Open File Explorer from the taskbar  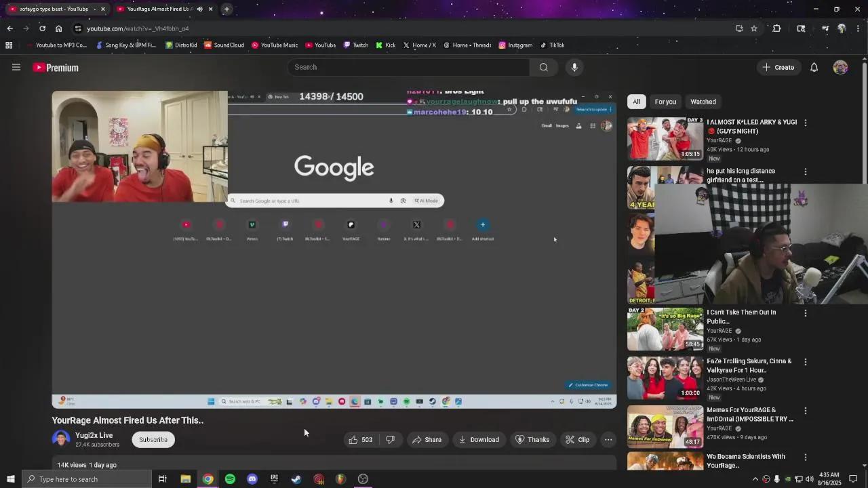185,479
